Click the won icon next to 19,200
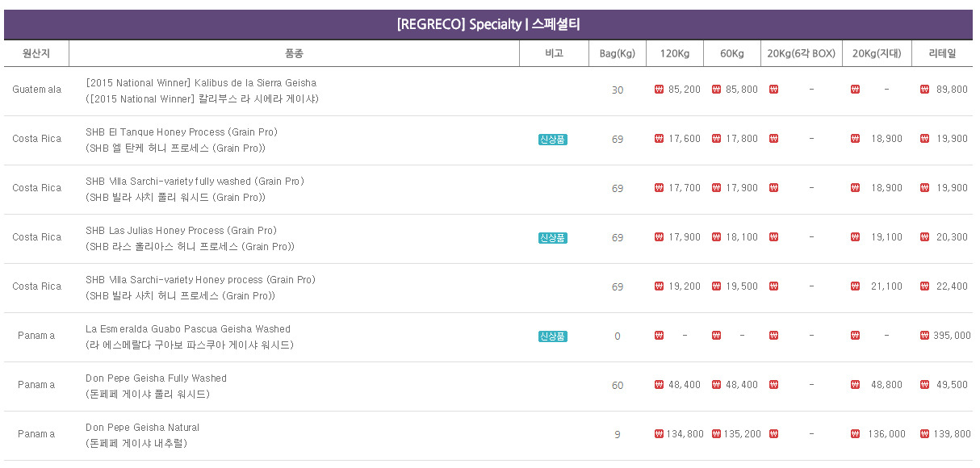980x468 pixels. [659, 286]
